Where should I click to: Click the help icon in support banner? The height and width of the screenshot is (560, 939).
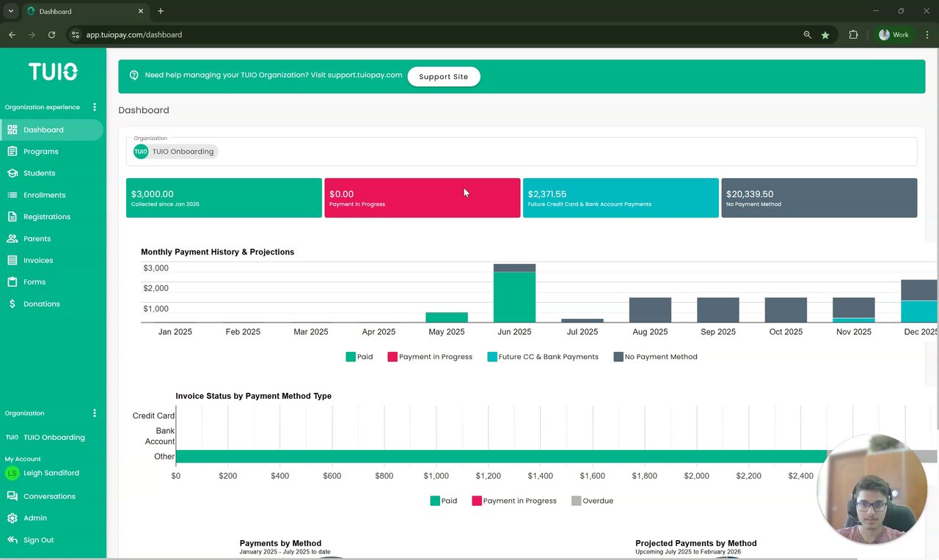(x=134, y=75)
